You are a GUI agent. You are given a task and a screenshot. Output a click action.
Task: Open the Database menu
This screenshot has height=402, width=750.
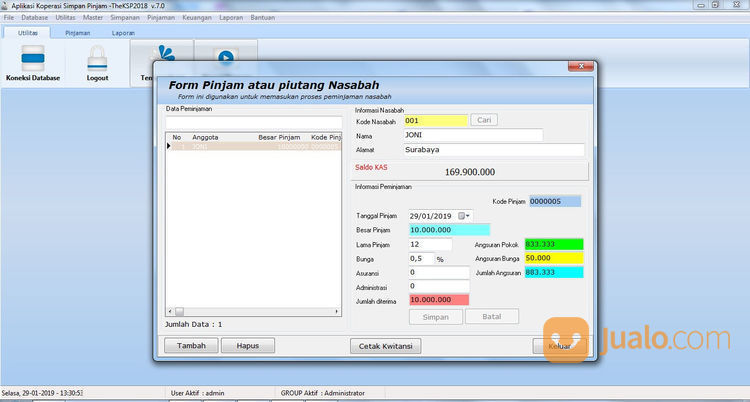point(34,18)
